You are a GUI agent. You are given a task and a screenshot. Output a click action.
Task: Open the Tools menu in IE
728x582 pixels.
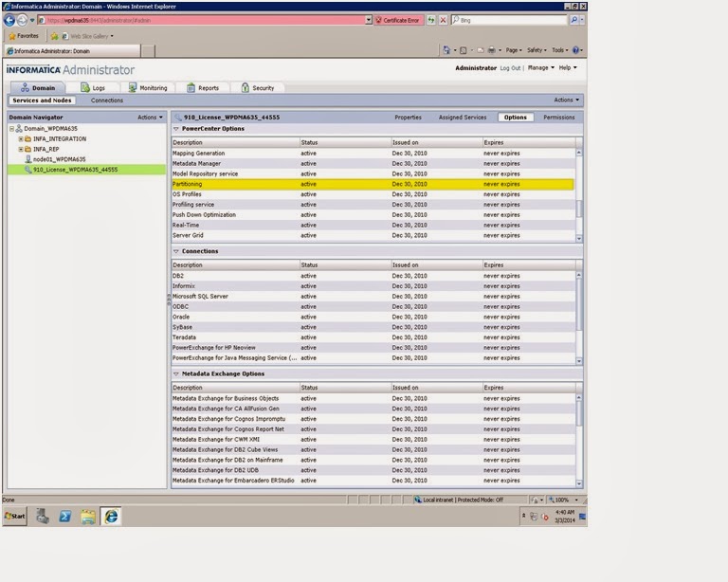tap(560, 50)
